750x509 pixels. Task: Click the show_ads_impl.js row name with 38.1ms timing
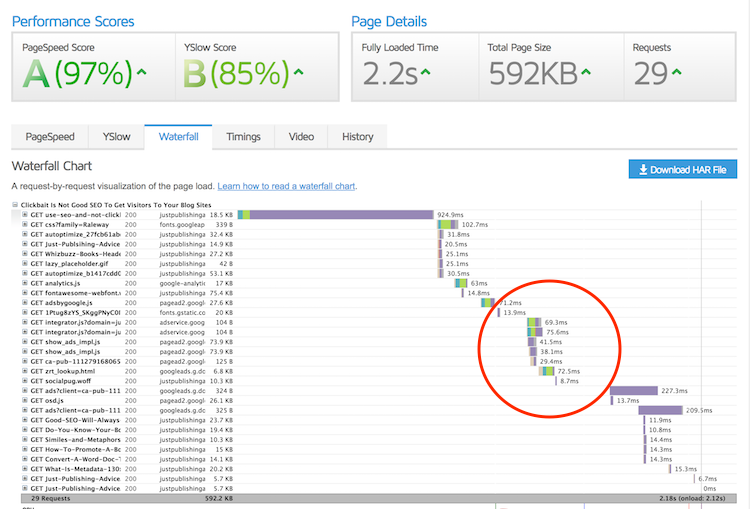(x=66, y=352)
